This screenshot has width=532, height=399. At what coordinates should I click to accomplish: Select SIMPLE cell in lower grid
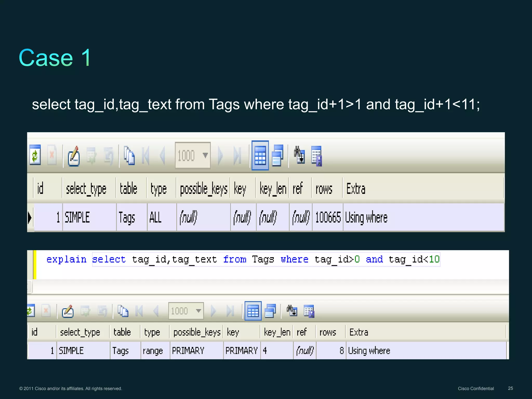click(x=83, y=351)
